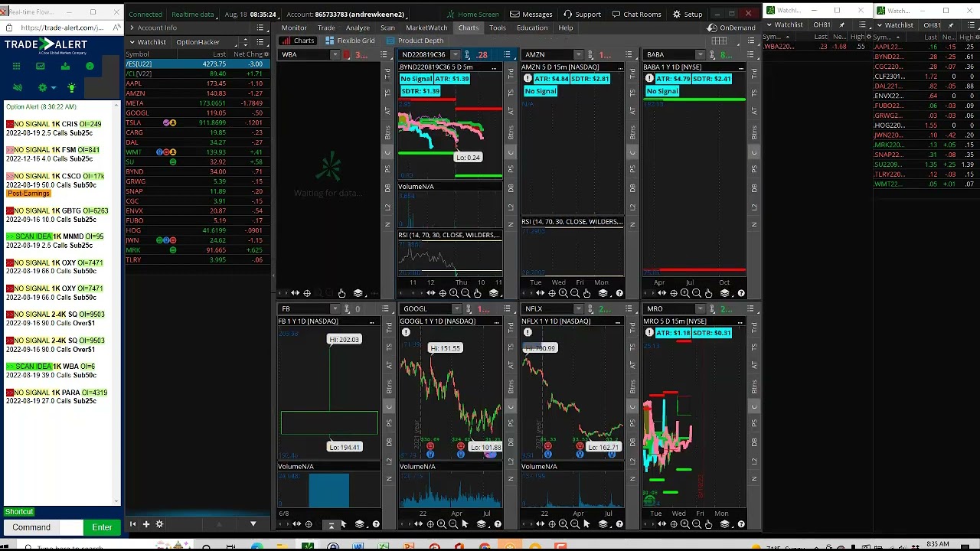
Task: Expand the NFLX chart symbol dropdown
Action: [x=578, y=309]
